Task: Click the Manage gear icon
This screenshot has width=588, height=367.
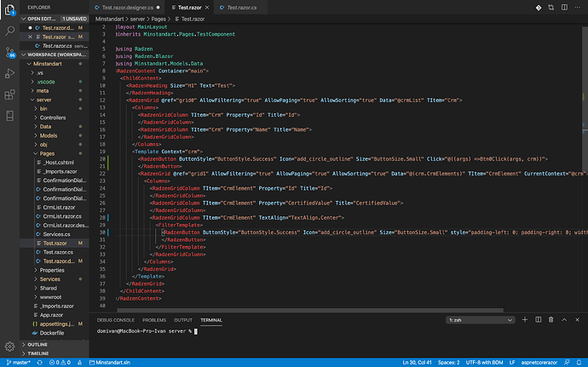Action: (9, 347)
